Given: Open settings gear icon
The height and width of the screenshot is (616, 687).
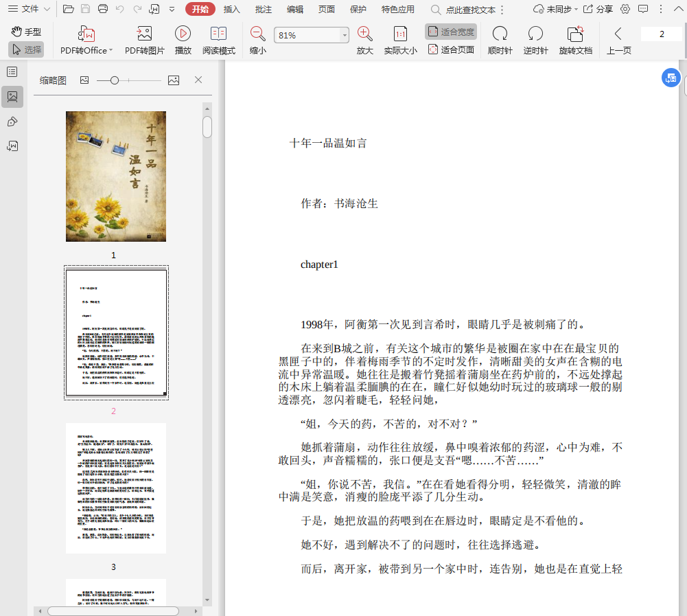Looking at the screenshot, I should coord(625,9).
